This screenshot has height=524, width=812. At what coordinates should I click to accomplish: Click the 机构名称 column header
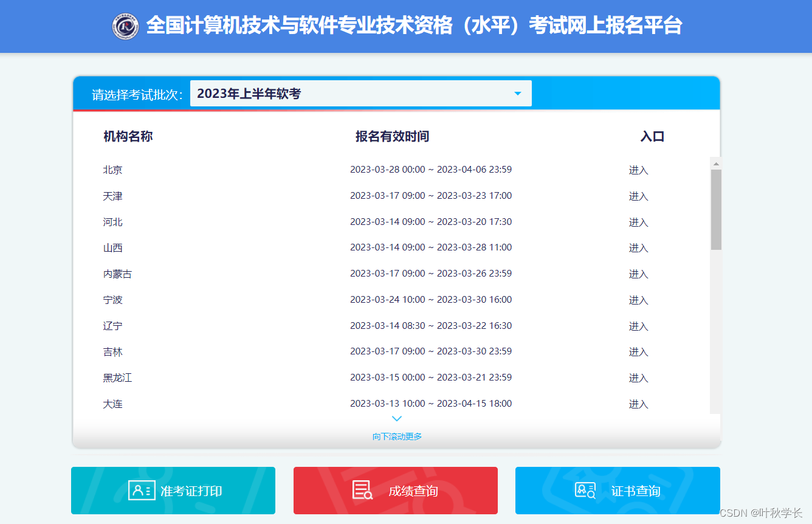point(128,136)
